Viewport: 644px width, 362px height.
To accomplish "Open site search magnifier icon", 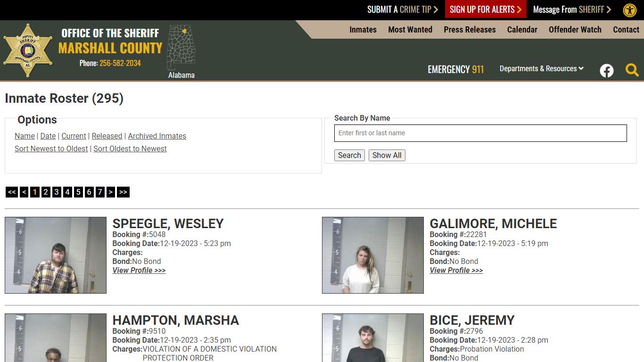I will click(632, 70).
